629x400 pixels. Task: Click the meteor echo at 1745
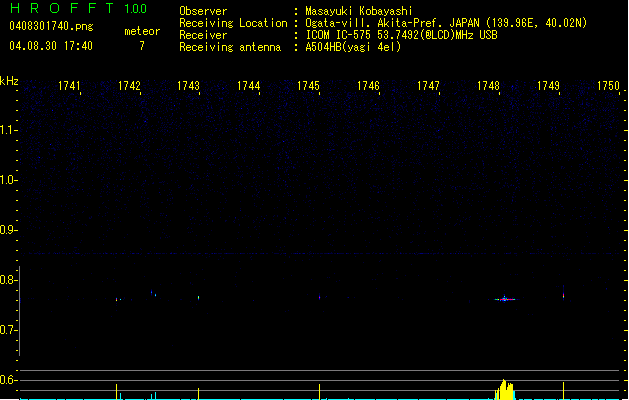tap(320, 297)
